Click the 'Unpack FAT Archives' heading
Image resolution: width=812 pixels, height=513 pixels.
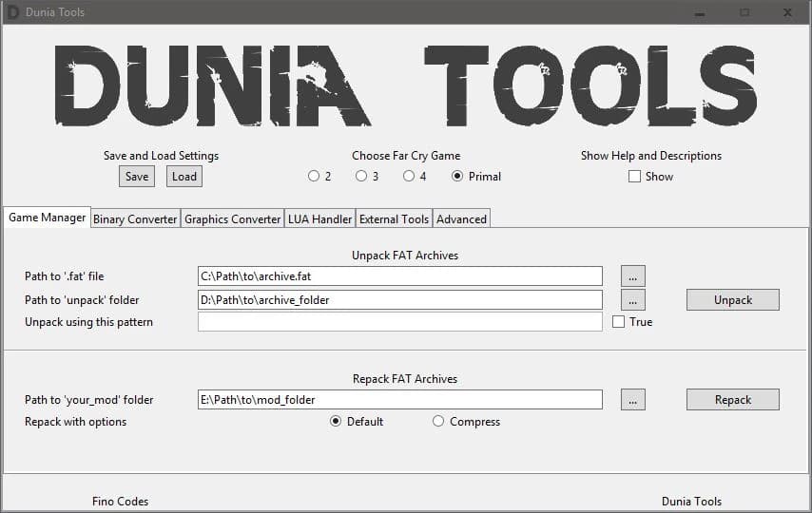coord(405,256)
